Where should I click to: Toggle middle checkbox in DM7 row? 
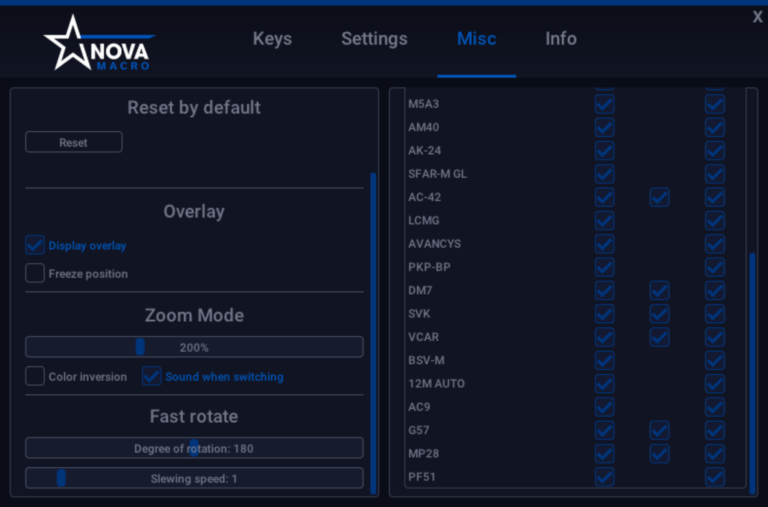click(x=660, y=290)
